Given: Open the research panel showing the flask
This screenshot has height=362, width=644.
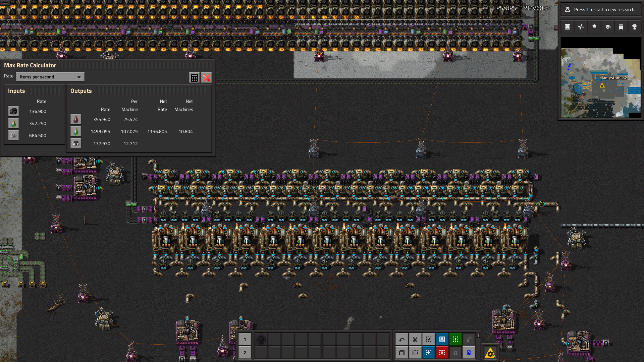Looking at the screenshot, I should click(x=601, y=9).
